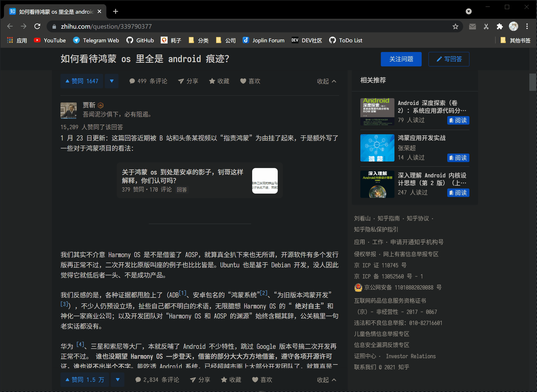Open the DEV社区 bookmark
The width and height of the screenshot is (537, 392).
pos(307,40)
